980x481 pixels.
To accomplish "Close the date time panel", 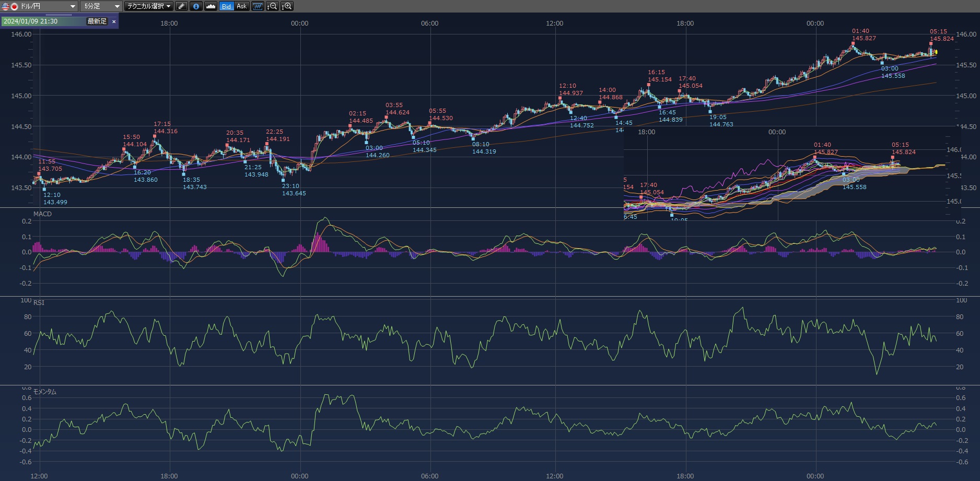I will tap(114, 21).
